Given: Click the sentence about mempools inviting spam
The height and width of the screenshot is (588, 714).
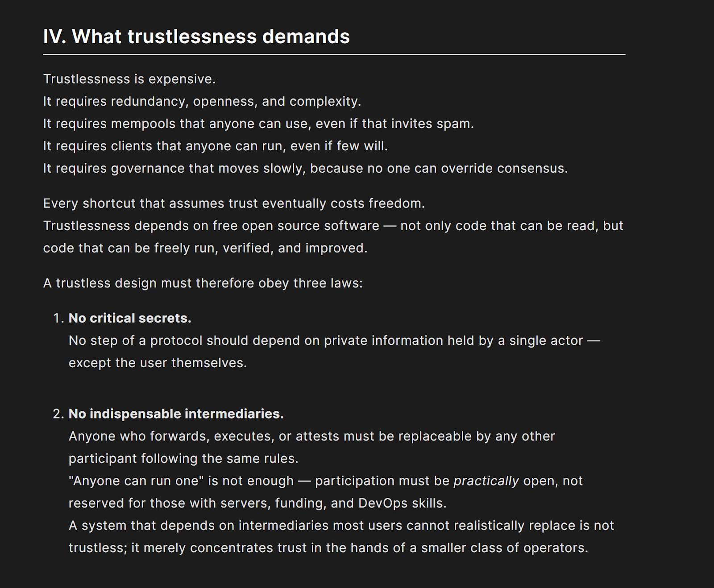Looking at the screenshot, I should 258,124.
